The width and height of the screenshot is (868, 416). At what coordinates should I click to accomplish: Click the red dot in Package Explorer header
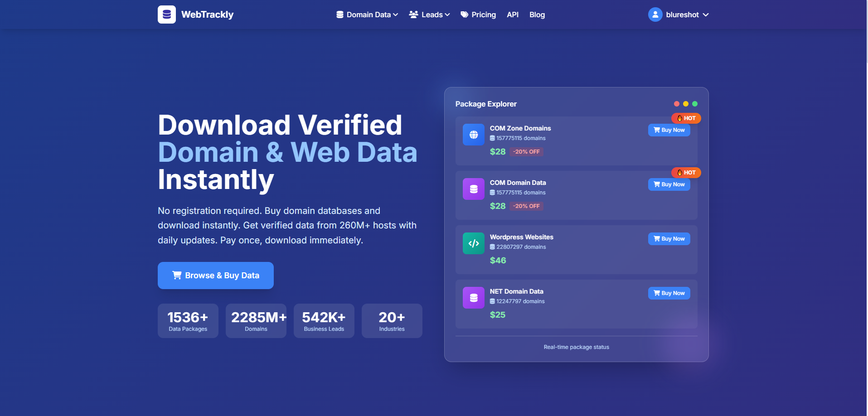click(x=677, y=103)
